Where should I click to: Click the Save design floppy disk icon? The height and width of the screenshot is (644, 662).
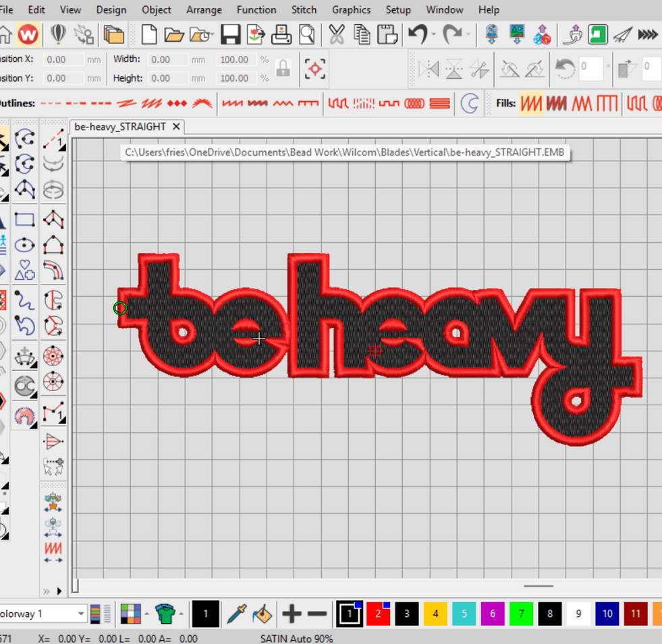(231, 34)
